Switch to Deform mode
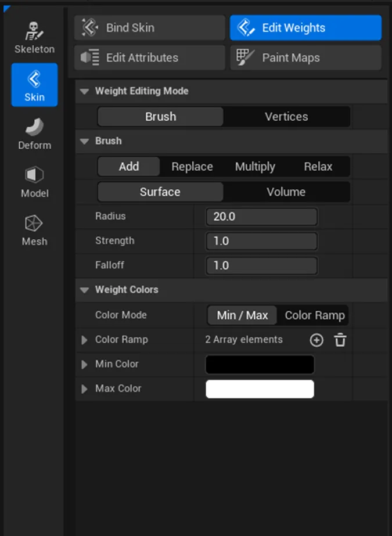392x536 pixels. pyautogui.click(x=34, y=133)
